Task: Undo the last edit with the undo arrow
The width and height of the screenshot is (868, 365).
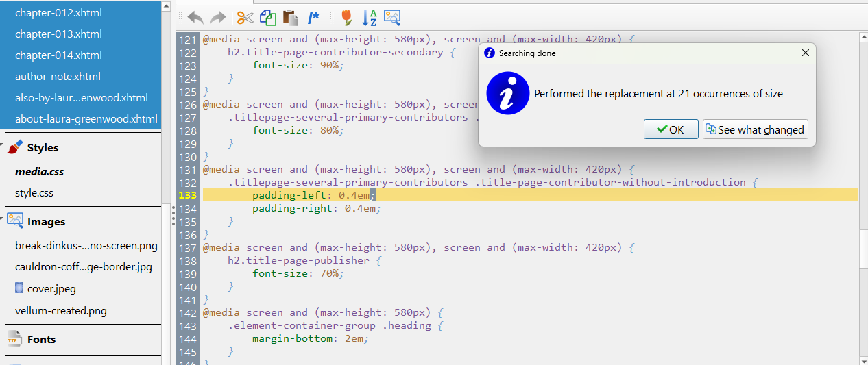Action: point(195,18)
